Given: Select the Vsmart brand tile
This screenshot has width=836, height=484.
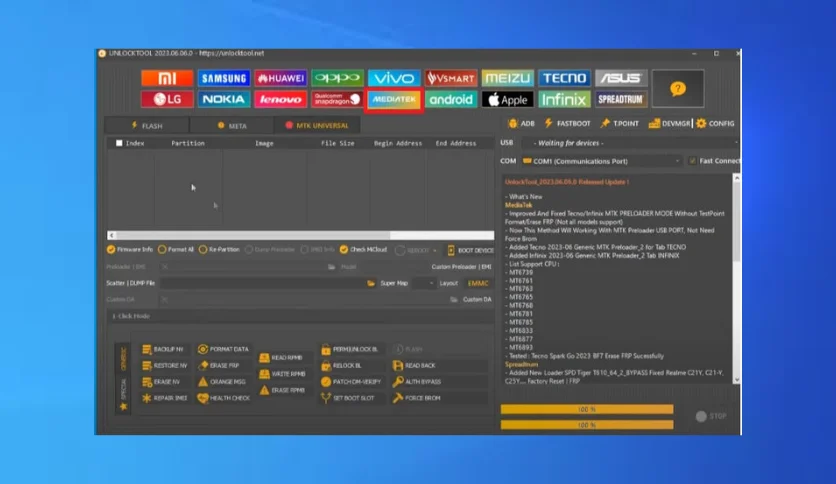Looking at the screenshot, I should click(451, 78).
